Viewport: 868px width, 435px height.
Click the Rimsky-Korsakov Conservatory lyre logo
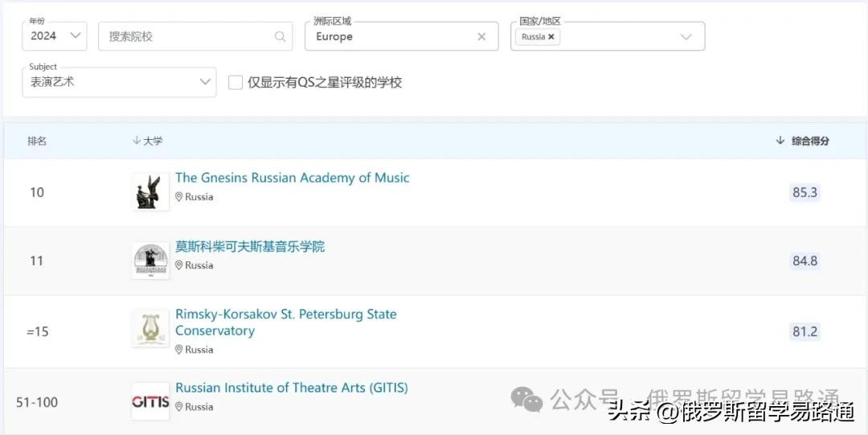tap(150, 329)
